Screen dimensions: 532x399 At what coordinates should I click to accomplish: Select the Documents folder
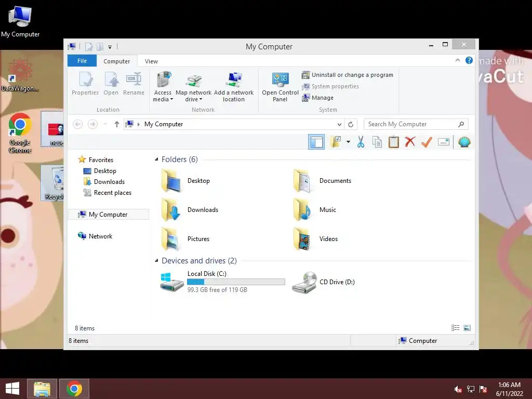322,181
